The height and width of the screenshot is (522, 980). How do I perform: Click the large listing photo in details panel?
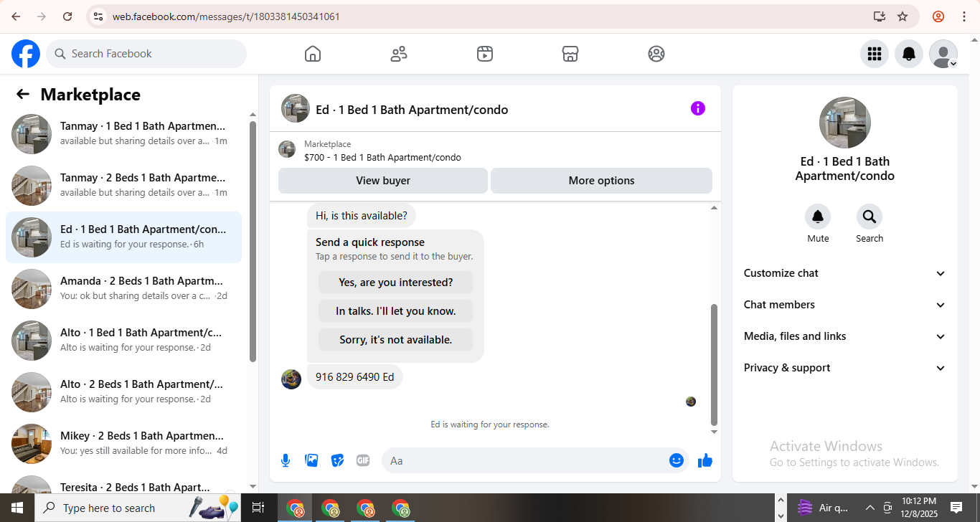[x=845, y=123]
